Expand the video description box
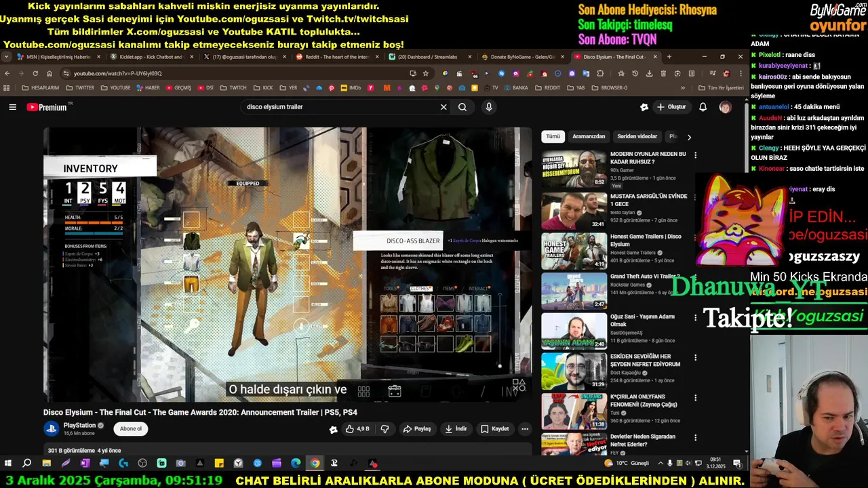The image size is (868, 488). point(288,449)
